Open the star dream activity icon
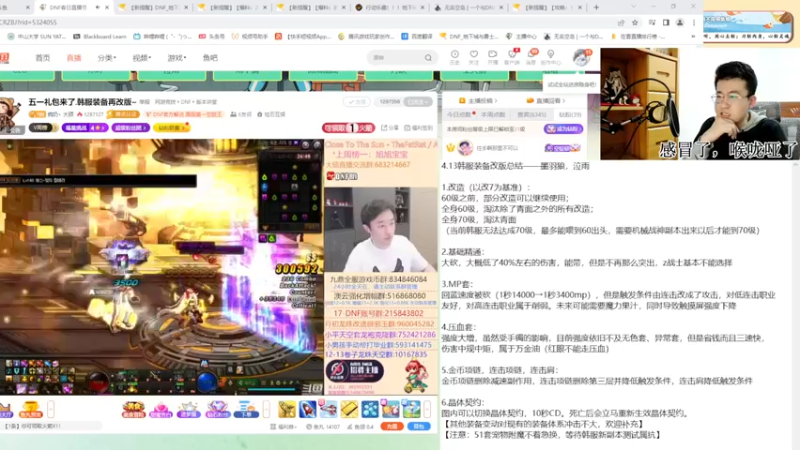 [x=188, y=410]
